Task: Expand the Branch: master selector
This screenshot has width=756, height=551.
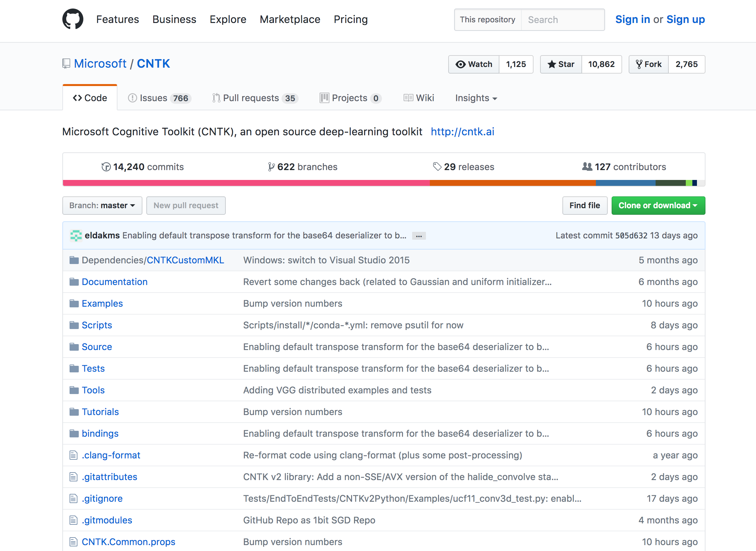Action: click(x=102, y=206)
